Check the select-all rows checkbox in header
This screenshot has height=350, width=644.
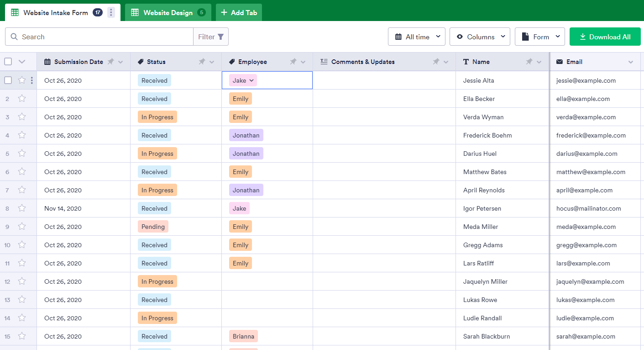[x=8, y=62]
